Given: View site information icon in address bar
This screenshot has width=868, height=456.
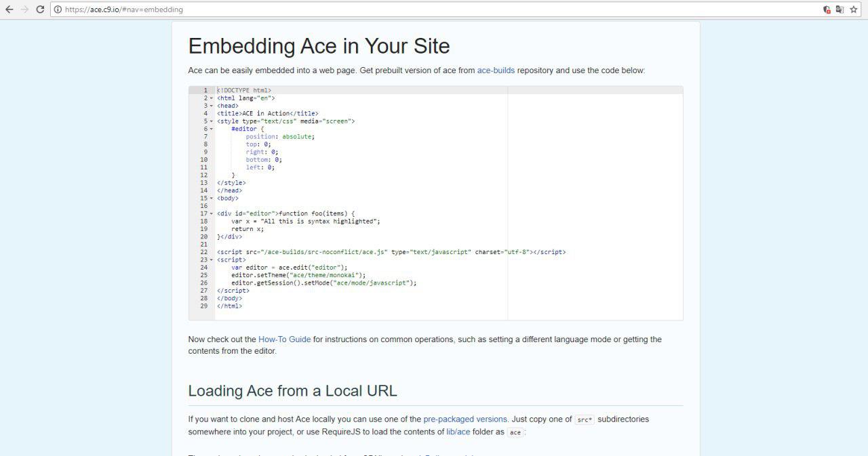Looking at the screenshot, I should coord(58,9).
